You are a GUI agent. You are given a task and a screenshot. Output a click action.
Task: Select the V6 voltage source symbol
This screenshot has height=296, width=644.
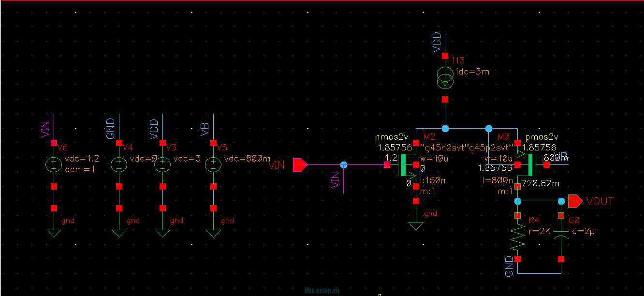point(54,165)
